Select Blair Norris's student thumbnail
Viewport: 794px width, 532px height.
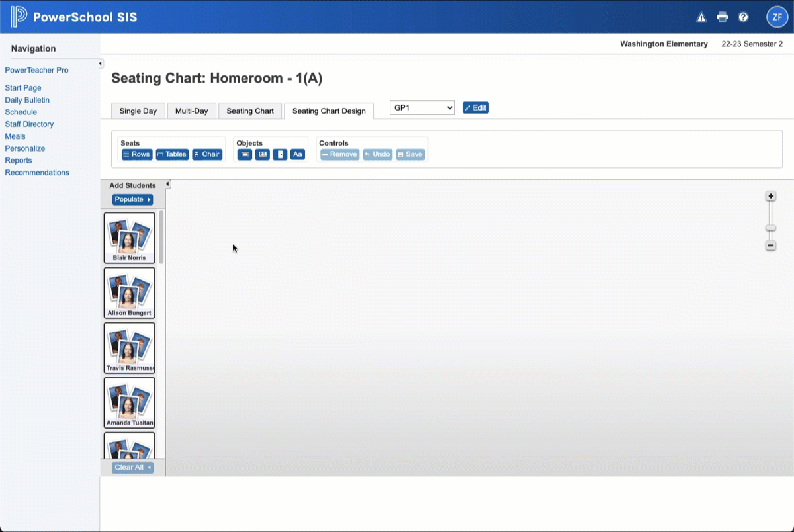[129, 238]
